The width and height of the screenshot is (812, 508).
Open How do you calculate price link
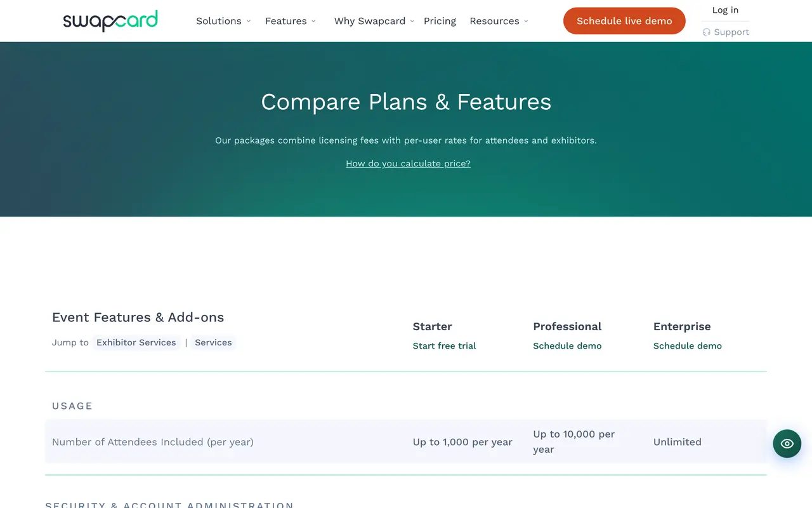408,164
